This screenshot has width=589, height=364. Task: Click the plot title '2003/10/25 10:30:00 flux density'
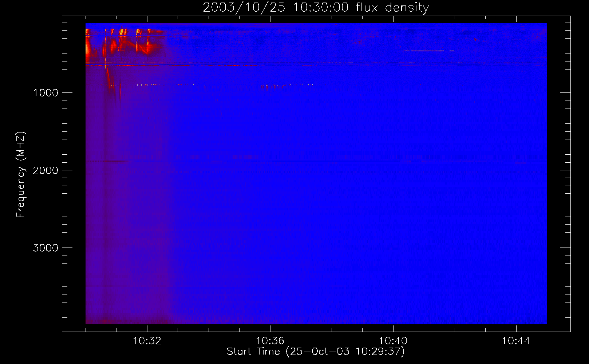coord(316,8)
